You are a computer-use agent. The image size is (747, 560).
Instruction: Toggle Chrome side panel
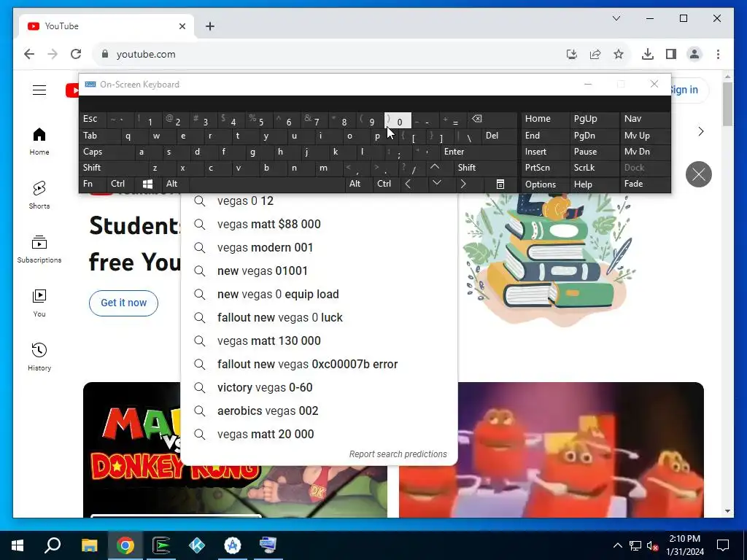tap(671, 54)
